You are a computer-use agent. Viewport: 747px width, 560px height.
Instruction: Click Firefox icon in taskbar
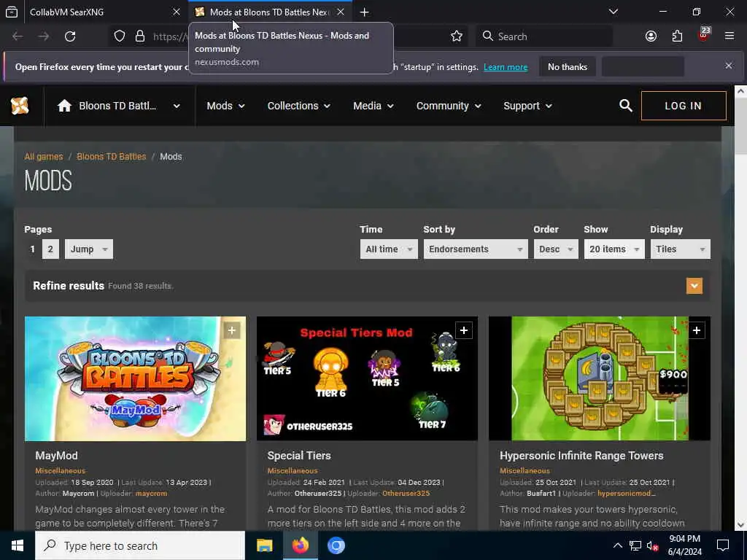coord(300,545)
